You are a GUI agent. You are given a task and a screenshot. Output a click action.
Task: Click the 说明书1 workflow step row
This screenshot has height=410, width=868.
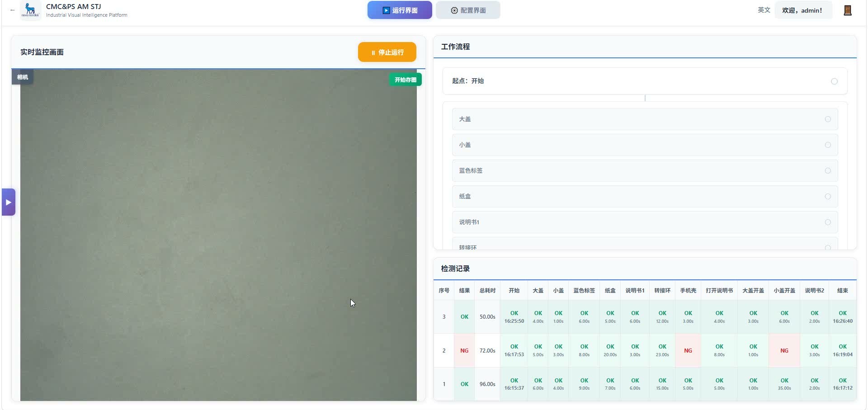(x=645, y=222)
